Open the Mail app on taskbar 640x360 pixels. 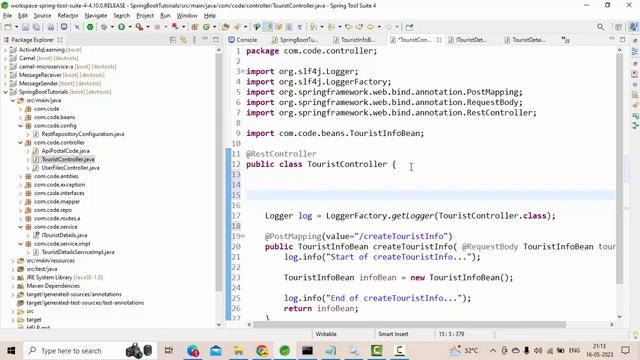tap(216, 351)
